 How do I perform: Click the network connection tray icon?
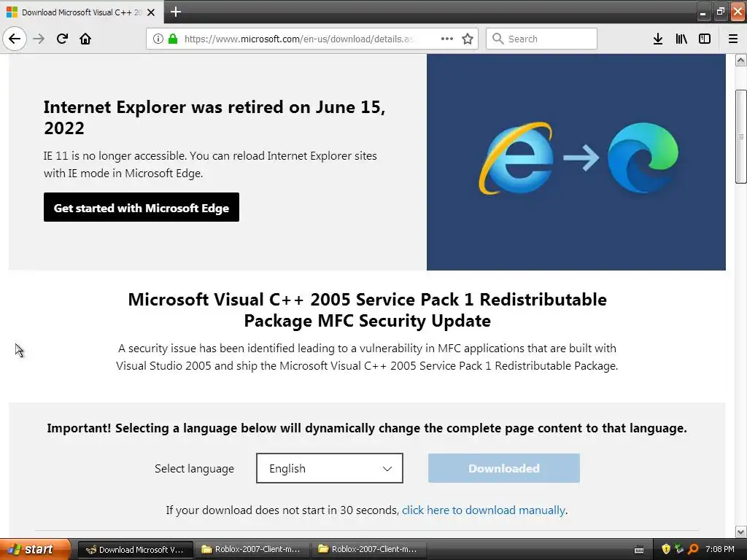click(x=679, y=550)
